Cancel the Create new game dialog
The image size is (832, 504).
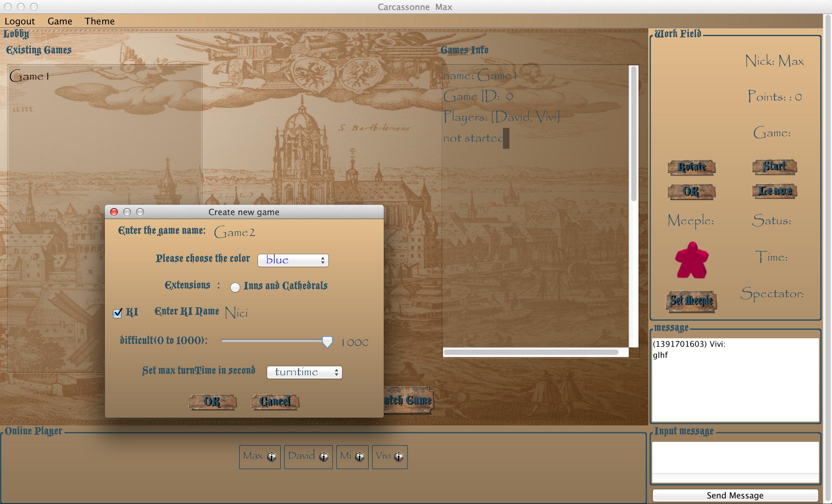tap(275, 401)
